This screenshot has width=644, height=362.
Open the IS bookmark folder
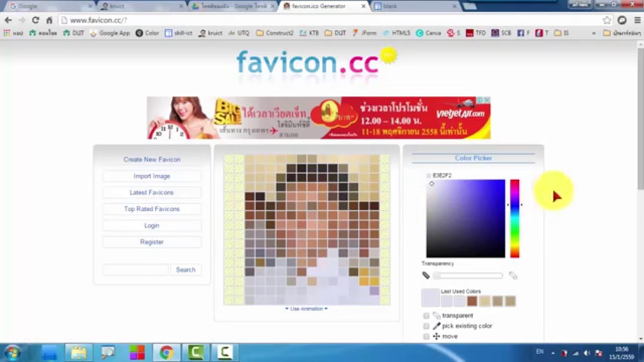tap(561, 33)
